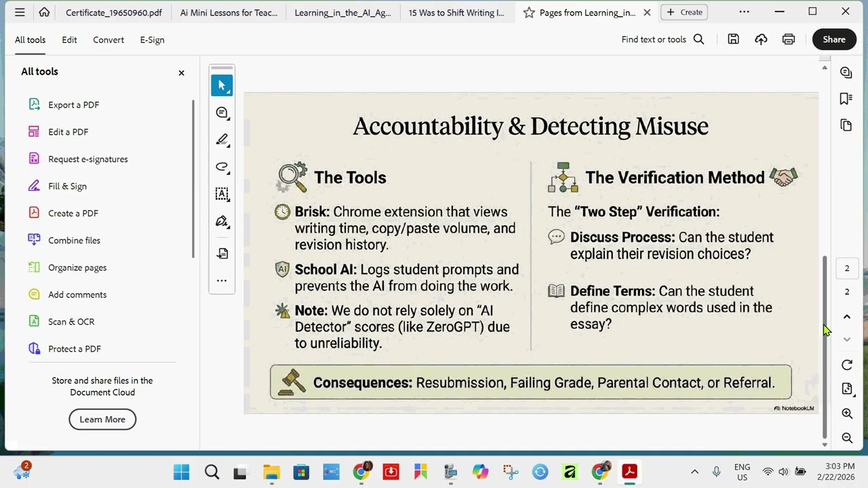The image size is (868, 488).
Task: Open the more tools ellipsis in quick toolbar
Action: pos(222,280)
